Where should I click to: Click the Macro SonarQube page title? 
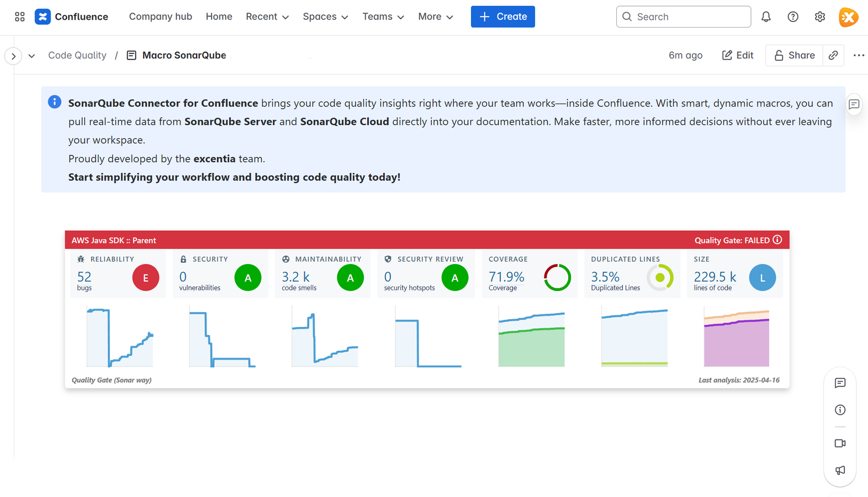(x=184, y=55)
